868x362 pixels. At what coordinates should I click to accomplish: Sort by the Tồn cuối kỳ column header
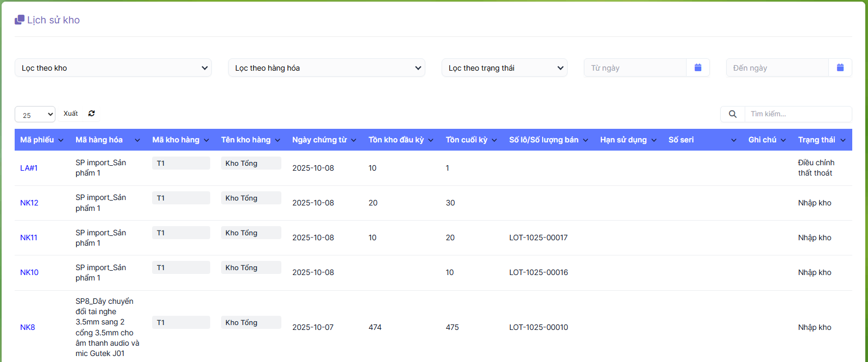pyautogui.click(x=467, y=140)
